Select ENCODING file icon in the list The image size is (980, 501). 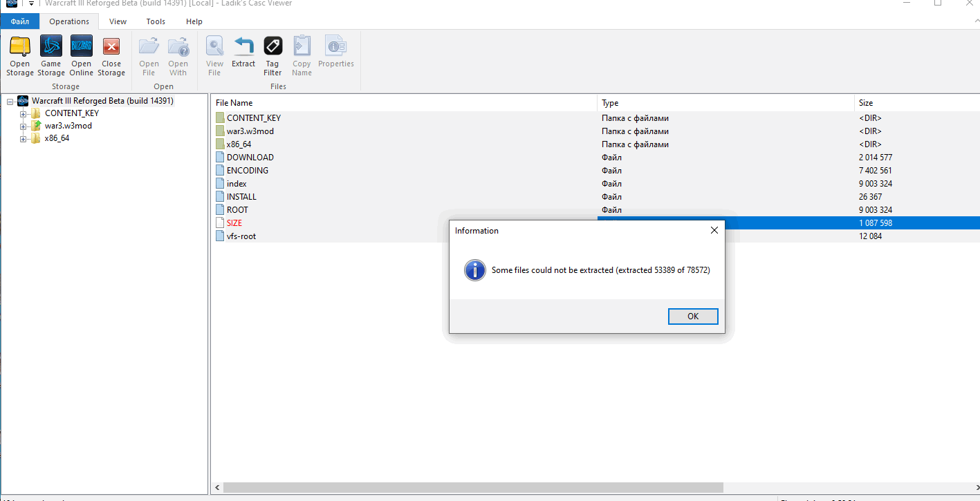(x=220, y=170)
